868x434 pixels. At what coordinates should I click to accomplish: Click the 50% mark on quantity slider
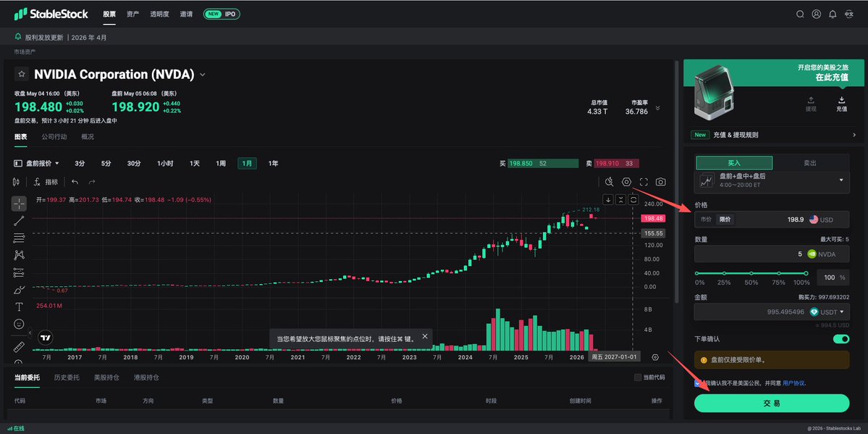pyautogui.click(x=751, y=273)
